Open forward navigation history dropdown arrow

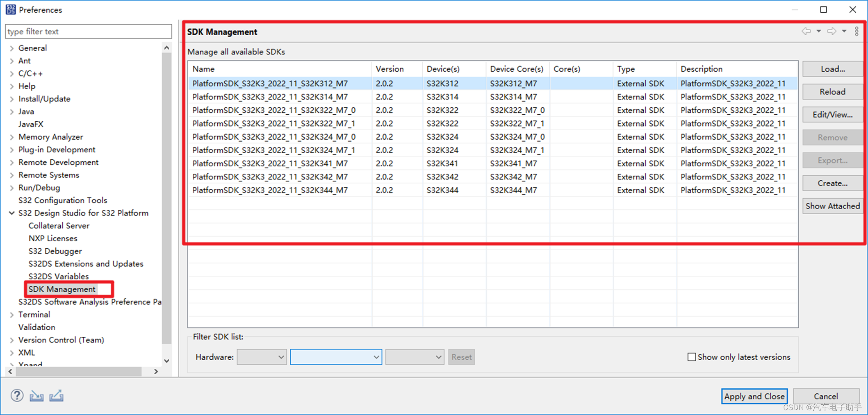[x=844, y=31]
